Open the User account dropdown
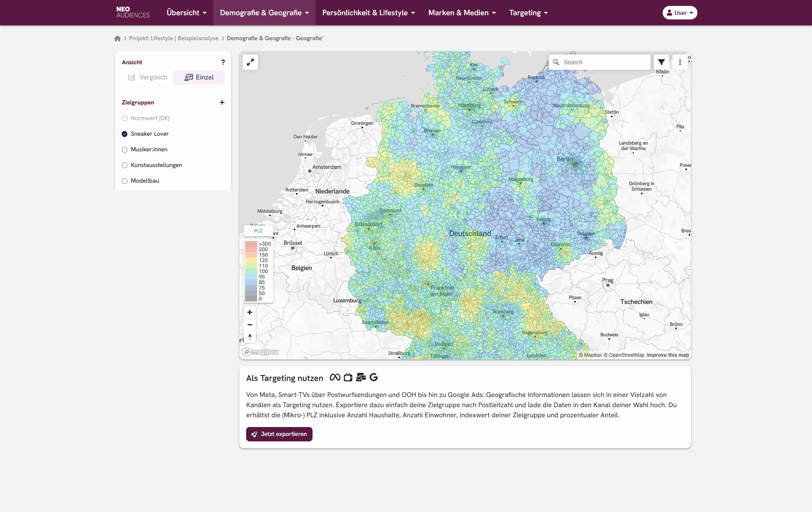The width and height of the screenshot is (812, 512). click(x=680, y=13)
